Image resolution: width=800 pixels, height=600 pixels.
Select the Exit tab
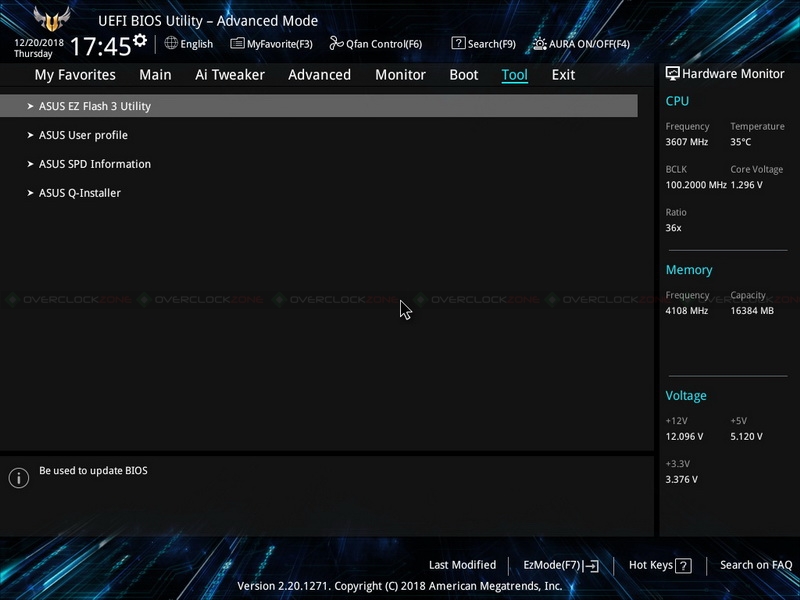pyautogui.click(x=563, y=75)
